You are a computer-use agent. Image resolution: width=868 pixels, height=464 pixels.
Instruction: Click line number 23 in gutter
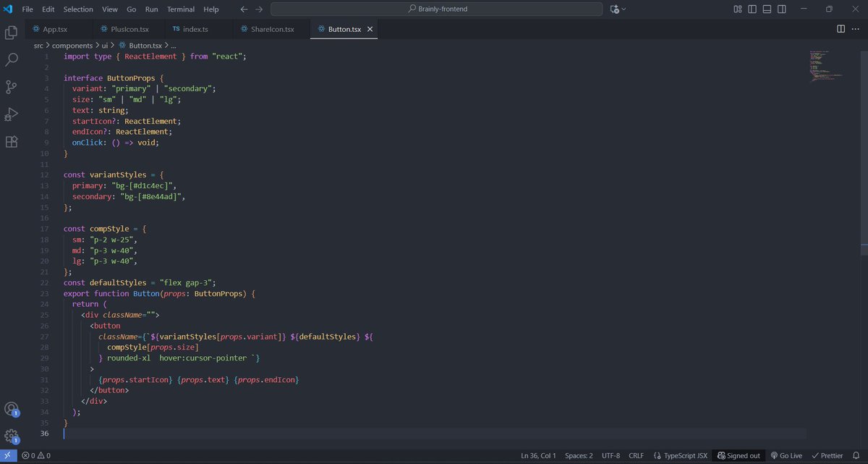point(44,293)
